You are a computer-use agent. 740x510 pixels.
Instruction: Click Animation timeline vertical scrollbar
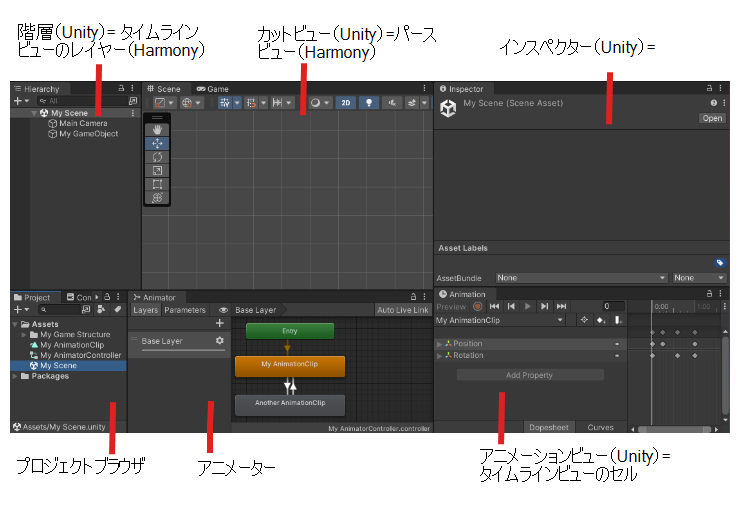[725, 374]
